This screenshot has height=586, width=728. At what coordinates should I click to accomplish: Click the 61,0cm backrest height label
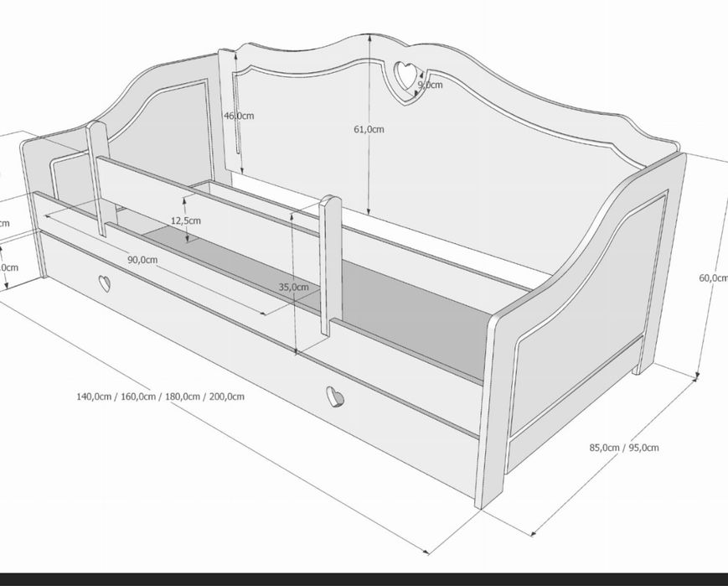(x=369, y=129)
